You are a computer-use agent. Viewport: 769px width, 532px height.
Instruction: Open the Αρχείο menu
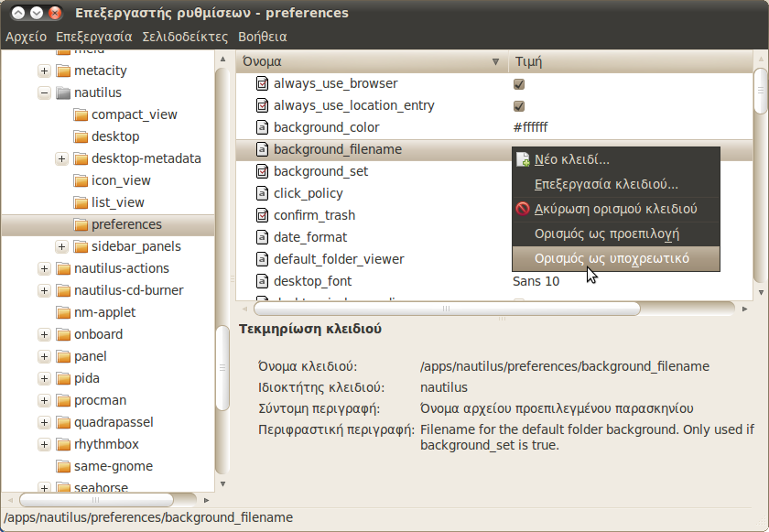pyautogui.click(x=26, y=37)
